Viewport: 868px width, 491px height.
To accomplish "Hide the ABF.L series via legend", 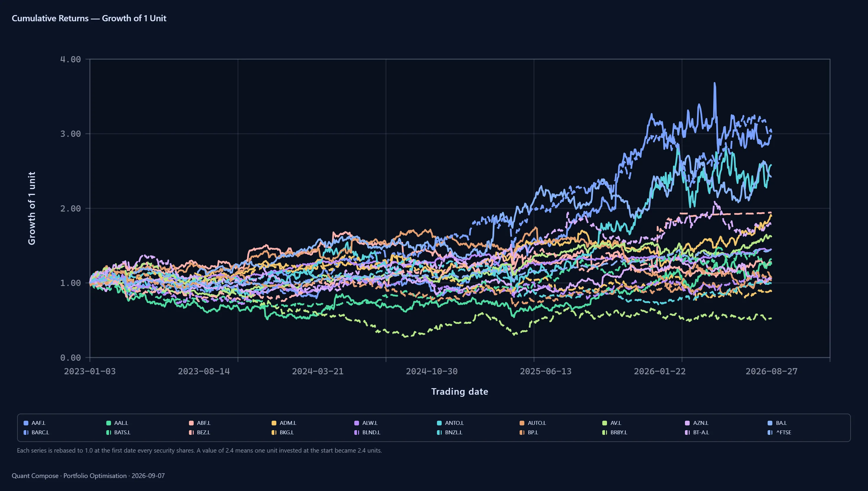I will [x=200, y=423].
